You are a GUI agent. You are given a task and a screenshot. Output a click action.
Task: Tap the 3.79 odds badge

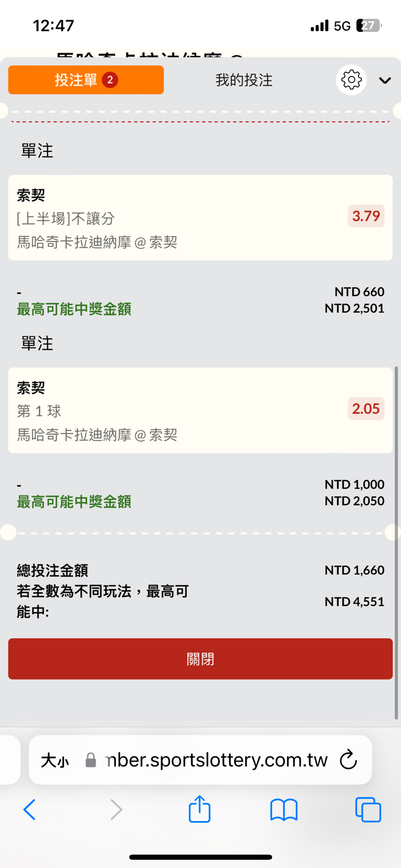click(x=366, y=216)
